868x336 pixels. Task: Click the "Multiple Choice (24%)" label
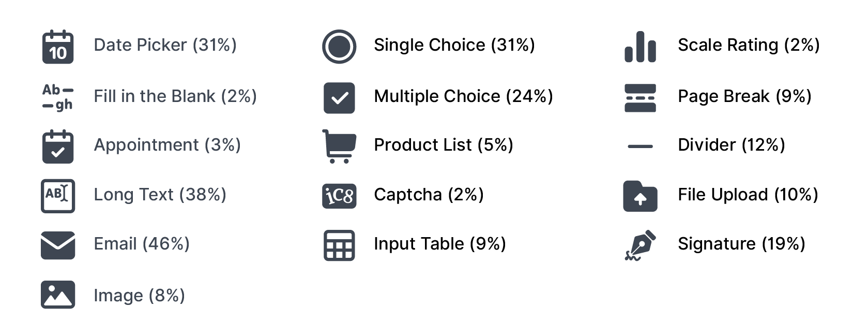point(463,96)
